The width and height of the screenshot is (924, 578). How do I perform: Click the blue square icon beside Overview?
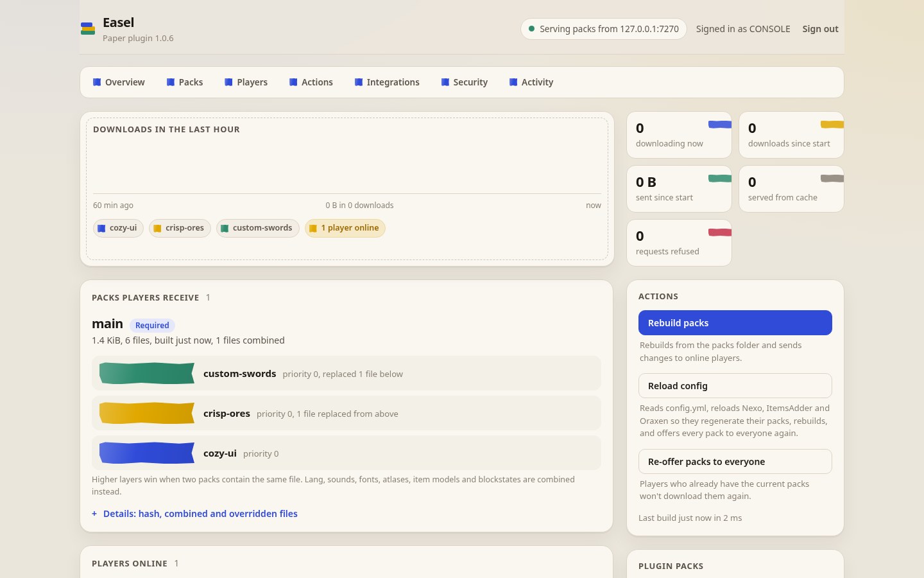click(x=97, y=82)
